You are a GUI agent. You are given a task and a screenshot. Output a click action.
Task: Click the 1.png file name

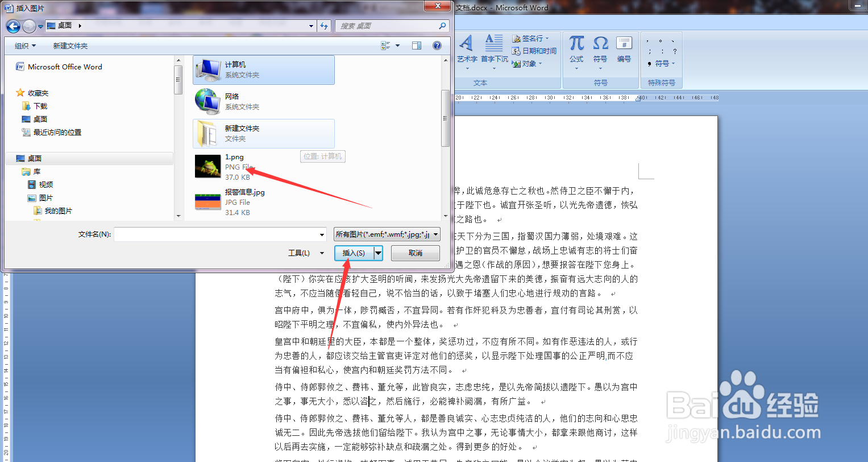(x=234, y=157)
